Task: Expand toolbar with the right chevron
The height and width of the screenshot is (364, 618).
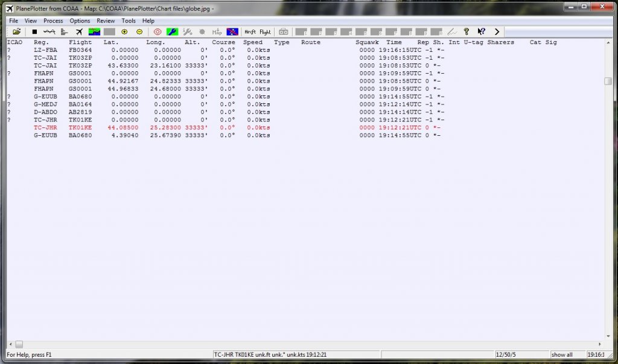Action: [x=497, y=31]
